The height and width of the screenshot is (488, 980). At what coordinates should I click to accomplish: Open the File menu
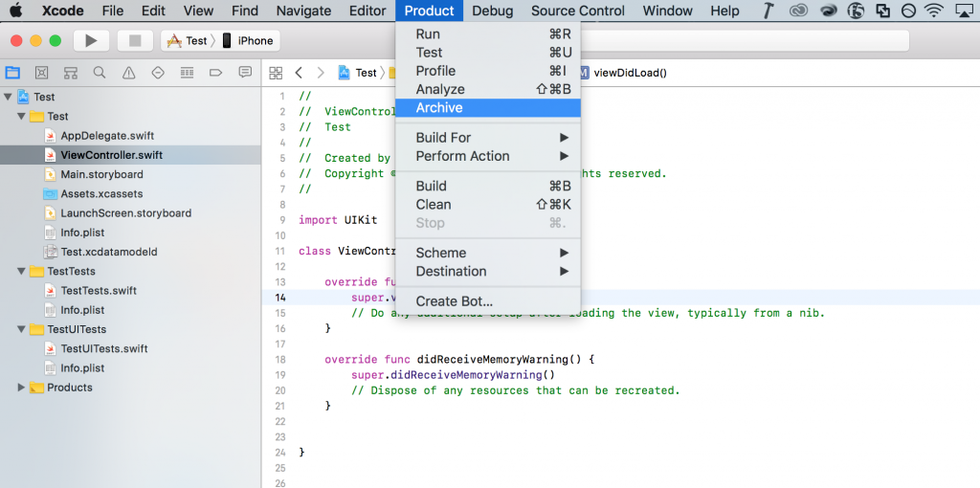(113, 11)
